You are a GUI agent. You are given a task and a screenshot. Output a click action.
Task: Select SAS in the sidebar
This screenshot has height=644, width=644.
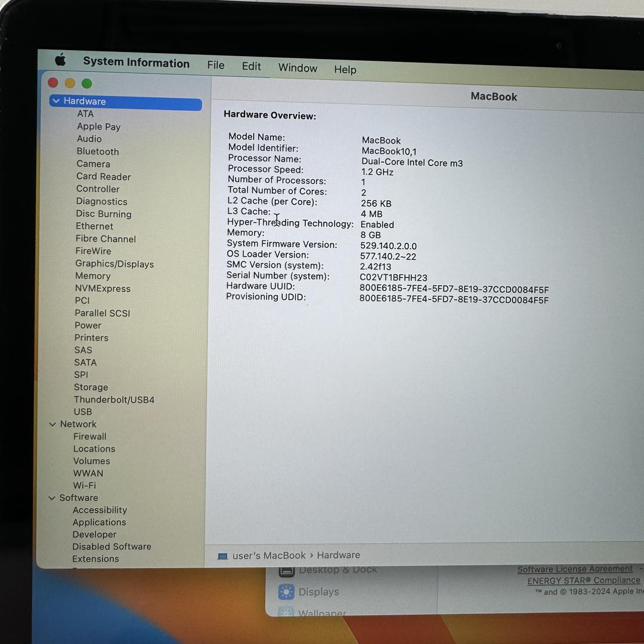pyautogui.click(x=83, y=350)
